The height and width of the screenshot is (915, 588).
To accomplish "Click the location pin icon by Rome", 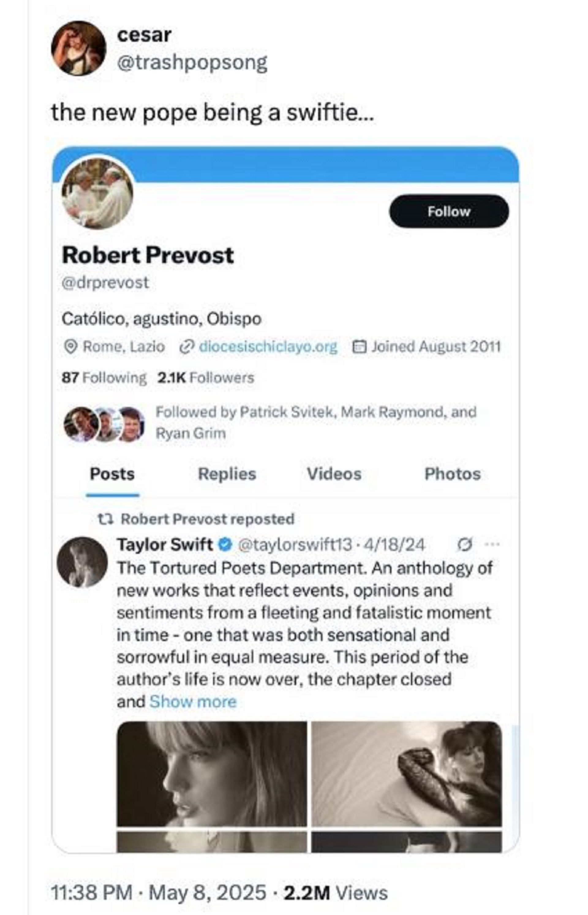I will point(70,347).
